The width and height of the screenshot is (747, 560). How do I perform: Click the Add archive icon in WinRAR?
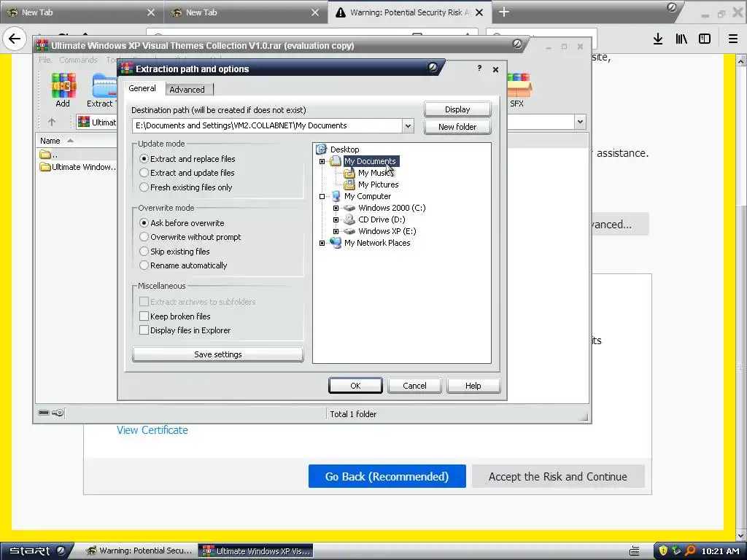pos(63,85)
